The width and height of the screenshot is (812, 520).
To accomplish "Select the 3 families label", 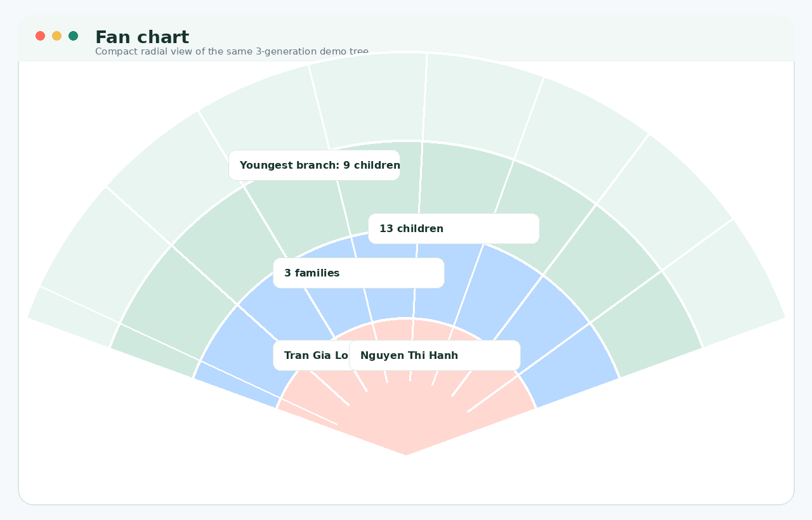I will point(358,273).
